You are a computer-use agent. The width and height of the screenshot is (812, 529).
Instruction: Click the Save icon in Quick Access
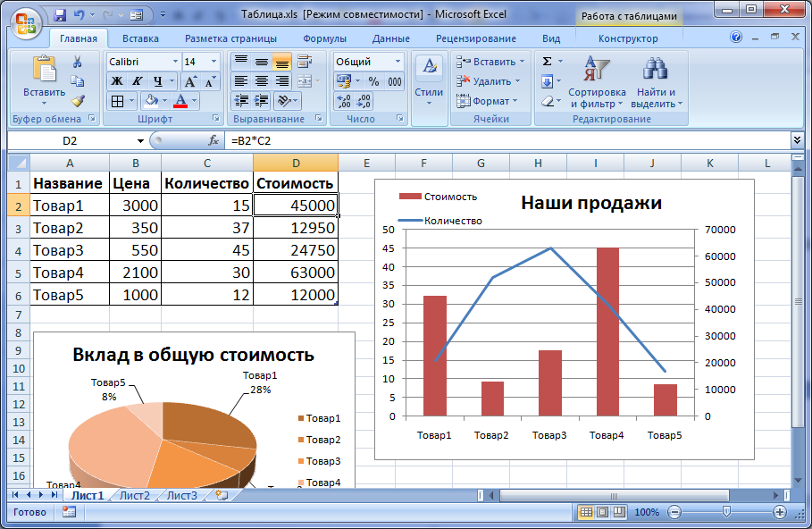(x=60, y=15)
